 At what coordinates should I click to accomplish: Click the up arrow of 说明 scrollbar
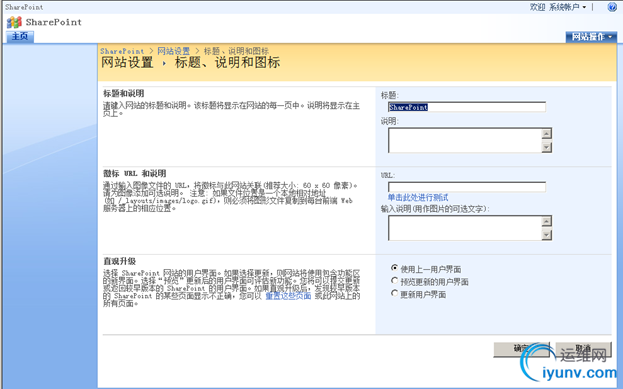point(547,134)
